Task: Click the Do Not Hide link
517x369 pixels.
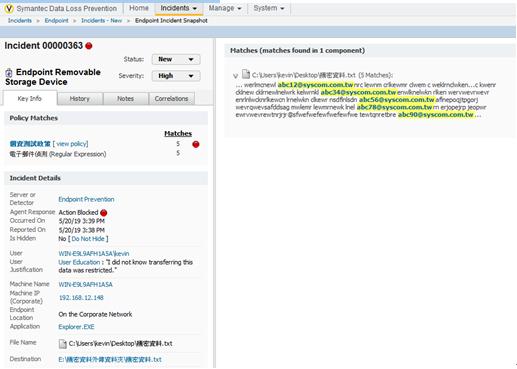Action: coord(88,239)
